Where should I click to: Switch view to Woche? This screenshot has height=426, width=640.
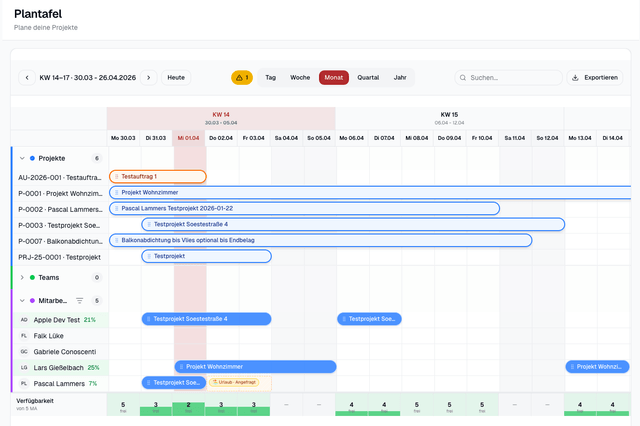[300, 77]
